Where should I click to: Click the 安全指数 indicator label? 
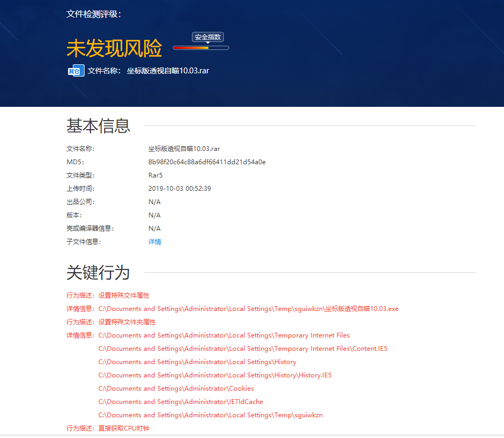click(208, 37)
